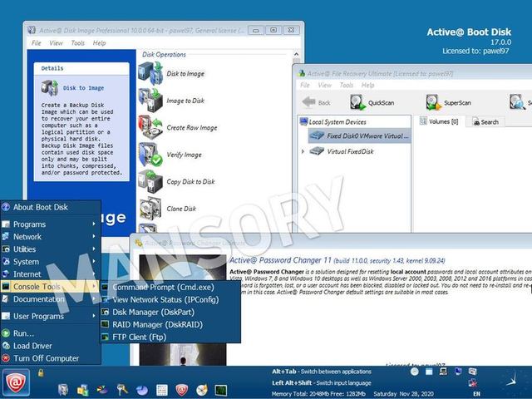Open the grid hex editor taskbar icon

pyautogui.click(x=162, y=390)
